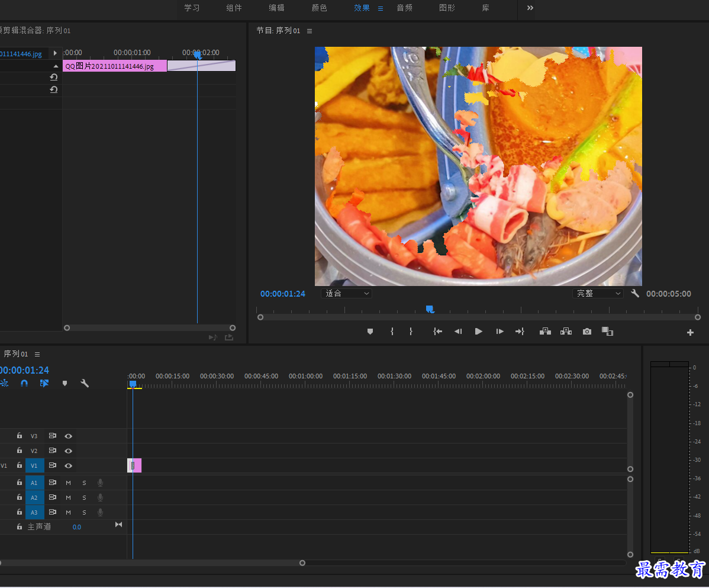Open 序列 01 timeline panel menu

pyautogui.click(x=37, y=355)
